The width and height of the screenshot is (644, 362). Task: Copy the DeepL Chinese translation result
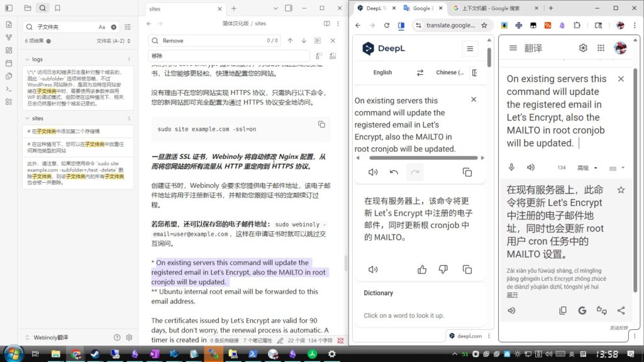467,269
